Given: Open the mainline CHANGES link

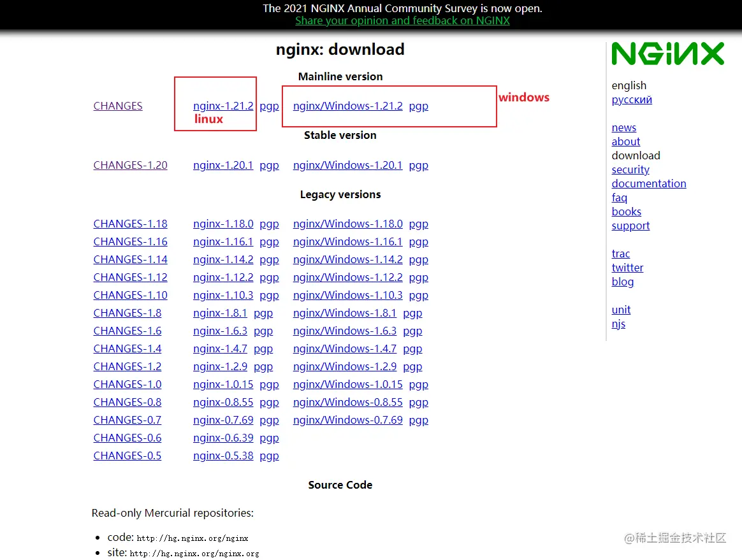Looking at the screenshot, I should tap(118, 106).
